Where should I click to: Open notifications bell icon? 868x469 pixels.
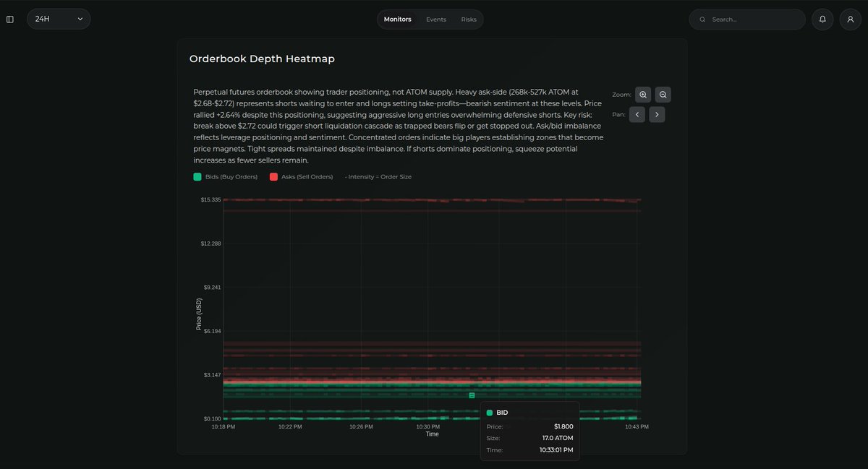(x=822, y=20)
